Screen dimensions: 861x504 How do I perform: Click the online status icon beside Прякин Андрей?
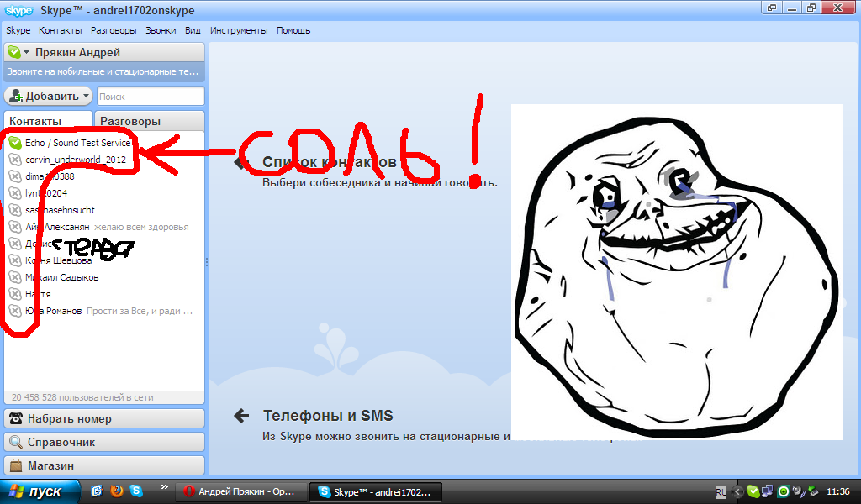pyautogui.click(x=14, y=53)
